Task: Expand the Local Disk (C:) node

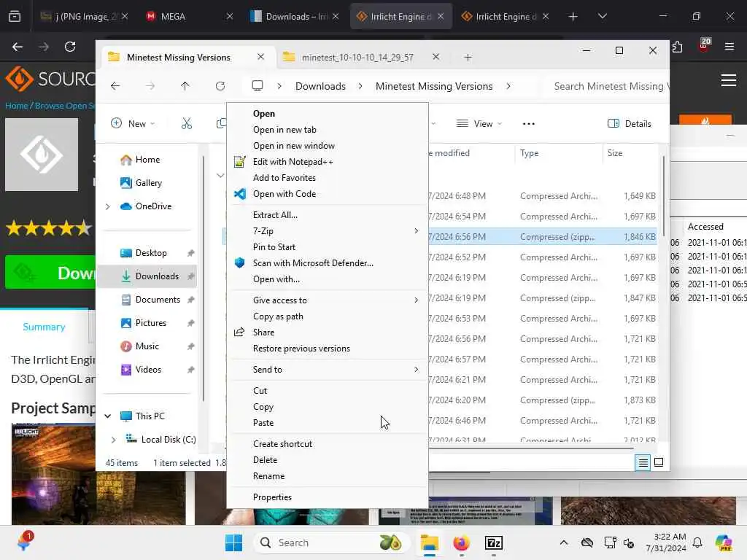Action: click(x=113, y=440)
